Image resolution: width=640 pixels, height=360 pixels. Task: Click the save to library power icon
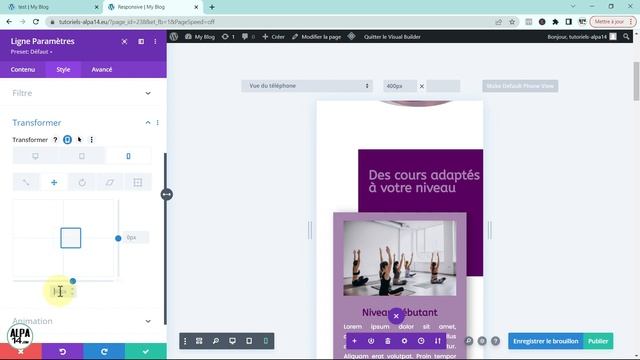pyautogui.click(x=371, y=341)
